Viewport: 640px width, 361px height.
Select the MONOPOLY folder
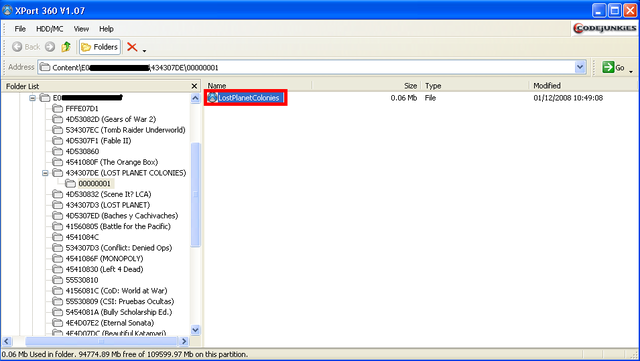coord(104,258)
